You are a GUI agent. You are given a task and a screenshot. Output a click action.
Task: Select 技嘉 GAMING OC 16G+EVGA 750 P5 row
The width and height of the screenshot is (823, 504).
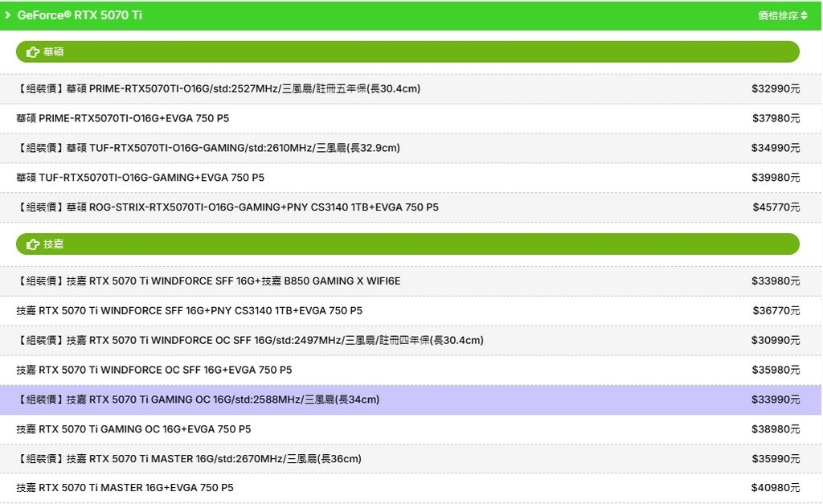411,429
